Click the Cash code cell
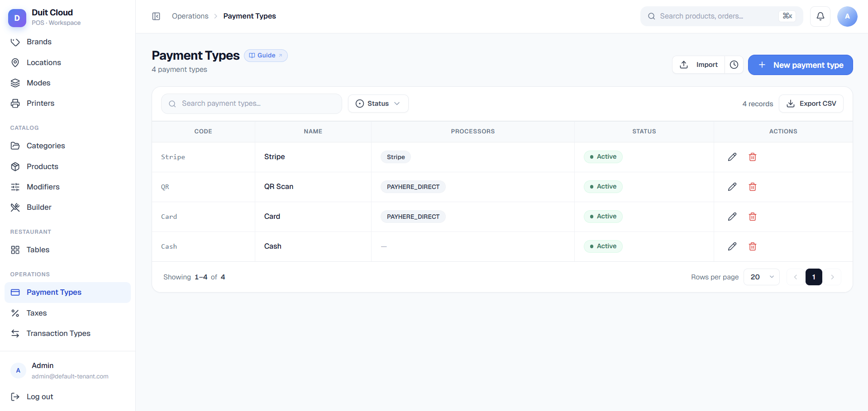 [203, 246]
